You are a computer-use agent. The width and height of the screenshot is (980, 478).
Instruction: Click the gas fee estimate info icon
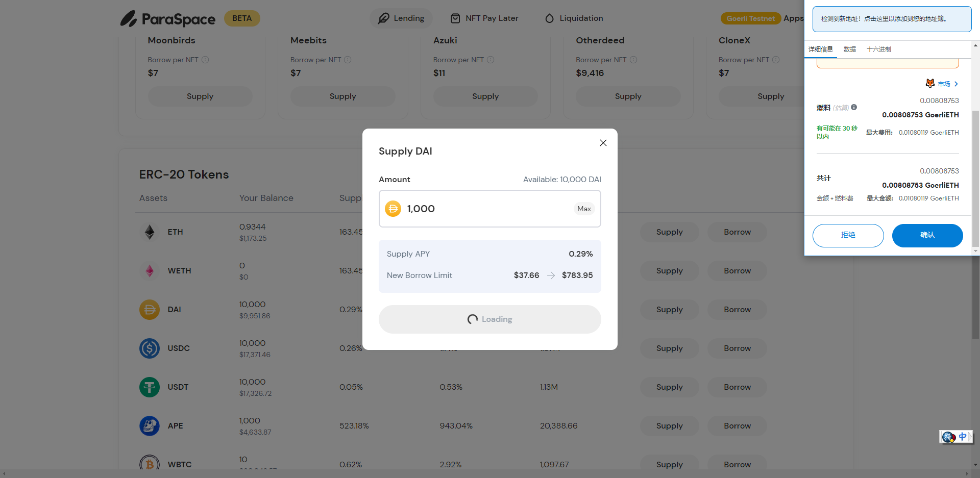(x=854, y=107)
